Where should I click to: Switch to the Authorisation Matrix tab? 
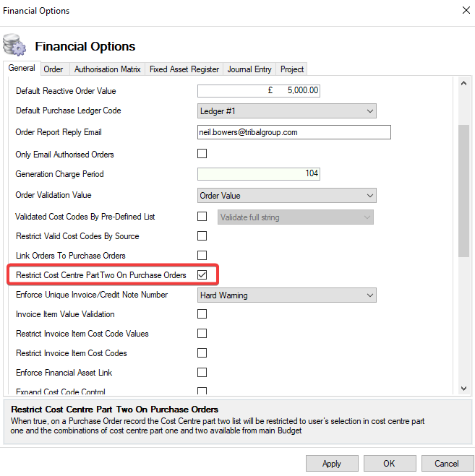(108, 69)
